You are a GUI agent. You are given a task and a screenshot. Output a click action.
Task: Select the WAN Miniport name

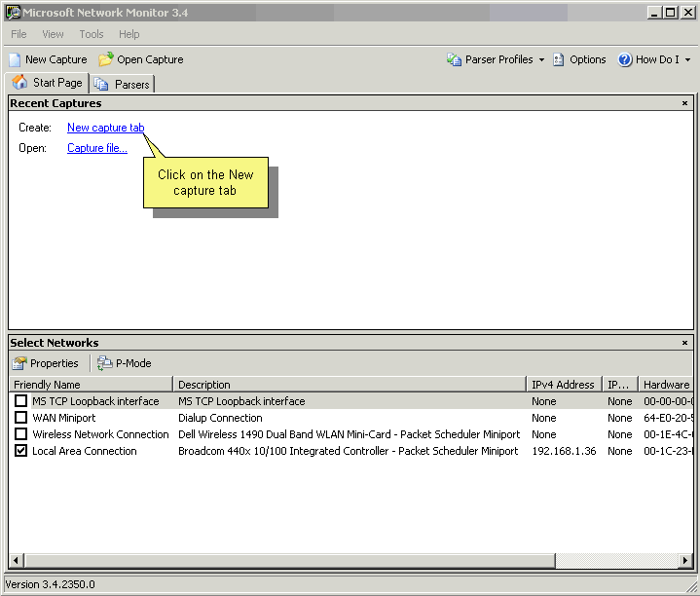(x=64, y=418)
